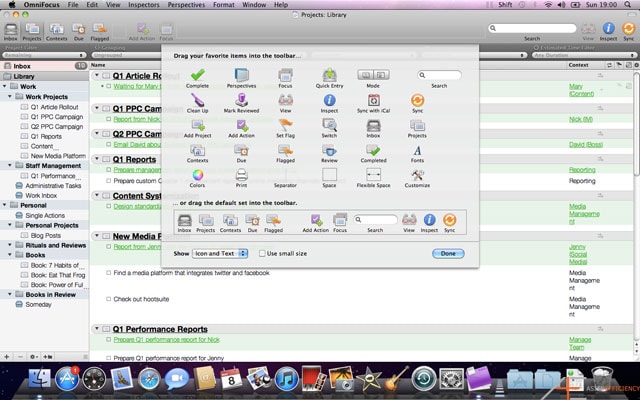This screenshot has width=640, height=400.
Task: Open the File menu
Action: point(73,5)
